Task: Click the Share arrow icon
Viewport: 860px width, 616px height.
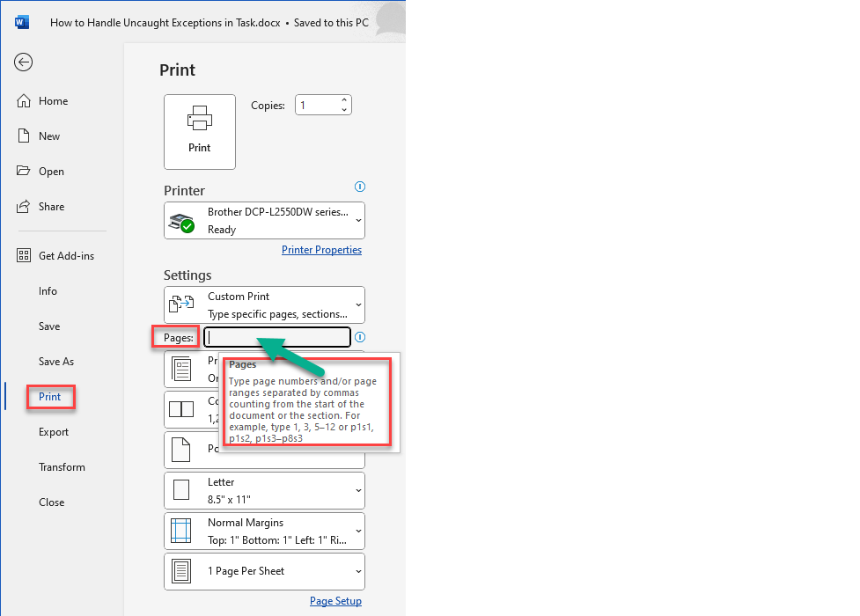Action: [x=23, y=206]
